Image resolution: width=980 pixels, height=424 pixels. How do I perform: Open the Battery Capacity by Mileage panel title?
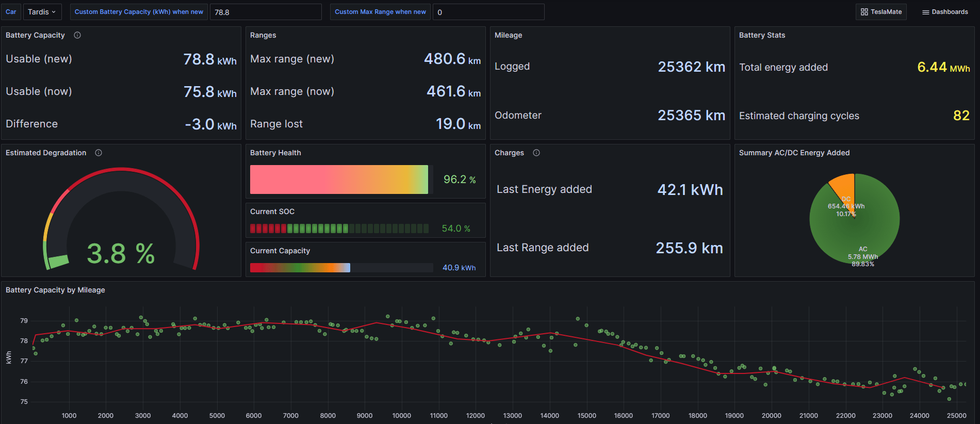55,290
